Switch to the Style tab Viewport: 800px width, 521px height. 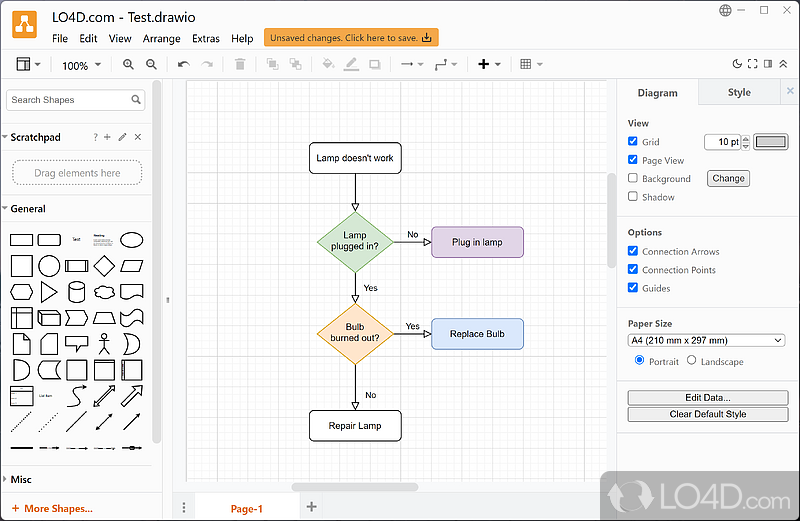tap(739, 92)
